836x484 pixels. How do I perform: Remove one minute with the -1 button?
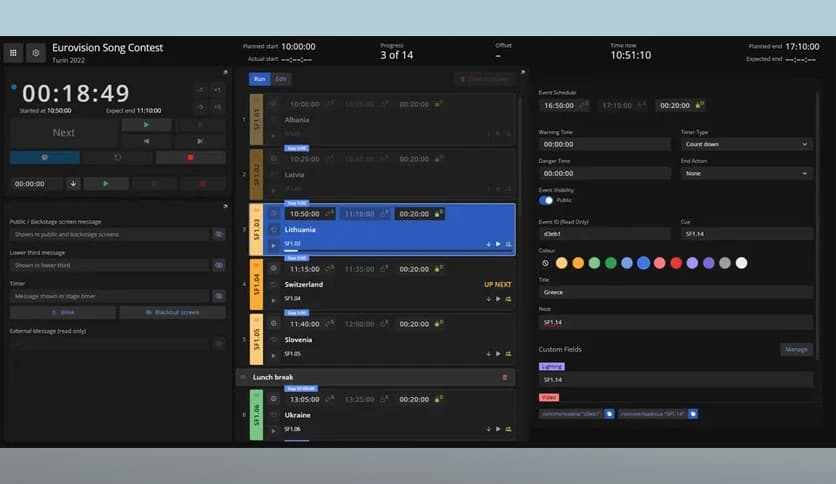tap(200, 90)
